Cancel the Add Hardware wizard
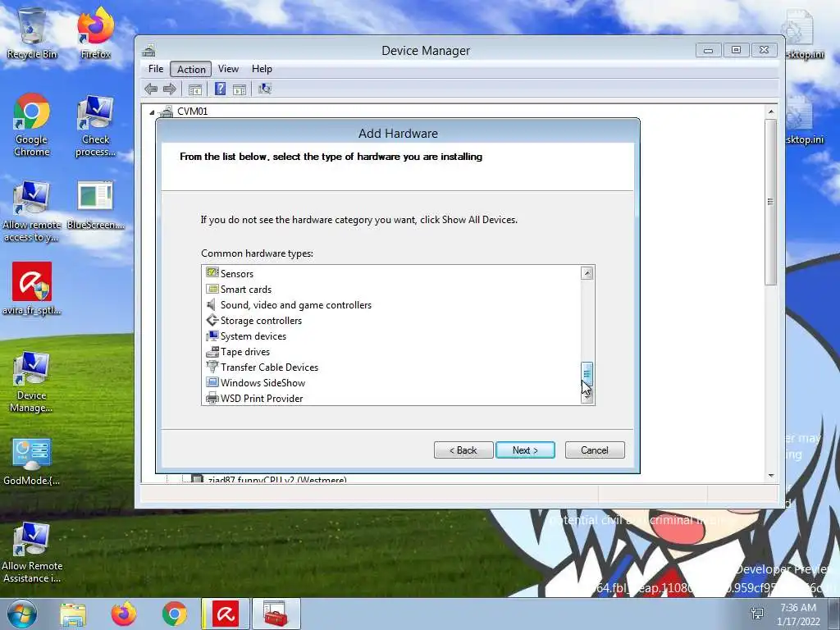Viewport: 840px width, 630px height. 595,450
